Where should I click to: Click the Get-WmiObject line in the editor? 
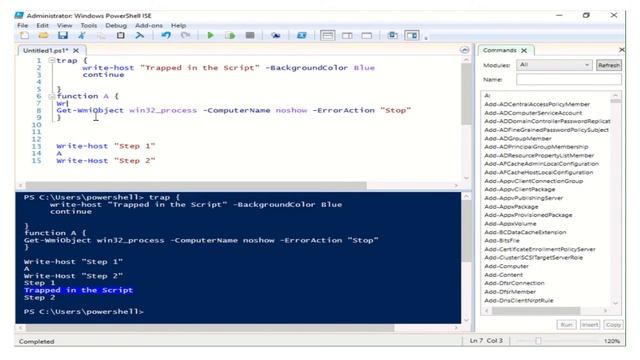233,111
